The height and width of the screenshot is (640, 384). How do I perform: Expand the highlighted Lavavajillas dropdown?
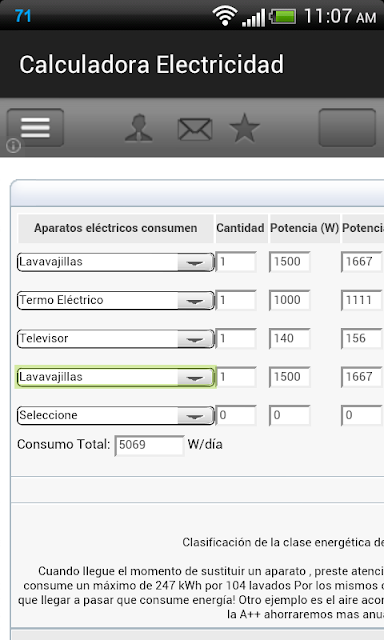point(115,377)
